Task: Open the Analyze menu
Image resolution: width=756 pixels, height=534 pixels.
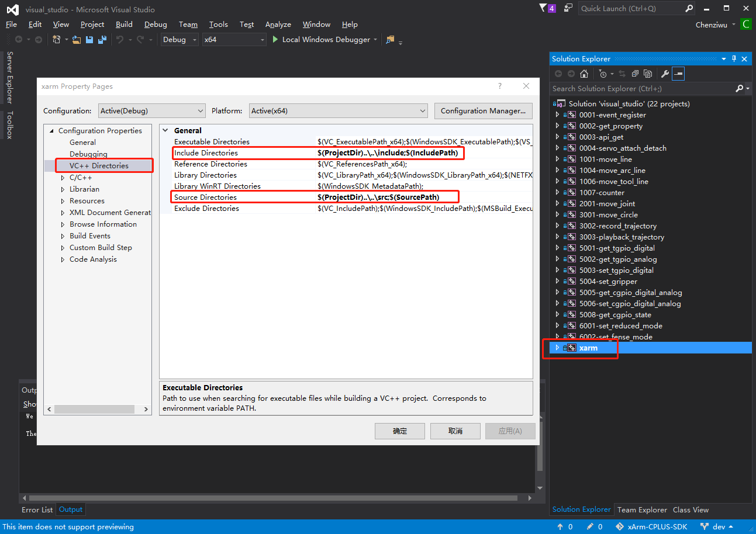Action: pos(278,24)
